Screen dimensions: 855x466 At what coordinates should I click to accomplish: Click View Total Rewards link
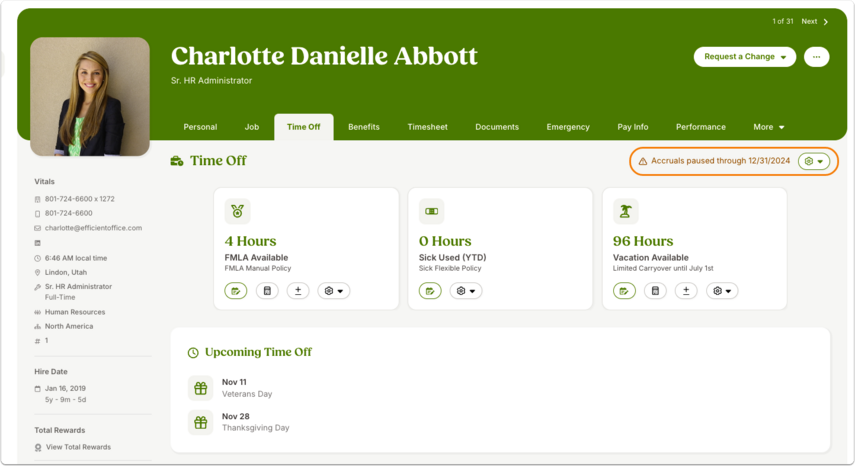(79, 447)
